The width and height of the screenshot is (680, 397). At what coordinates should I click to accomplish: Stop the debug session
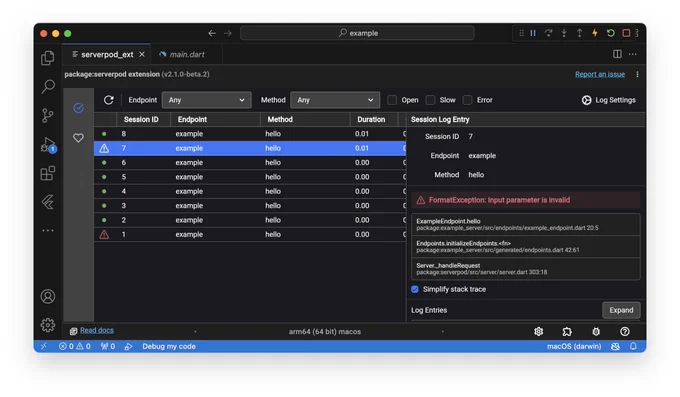626,33
